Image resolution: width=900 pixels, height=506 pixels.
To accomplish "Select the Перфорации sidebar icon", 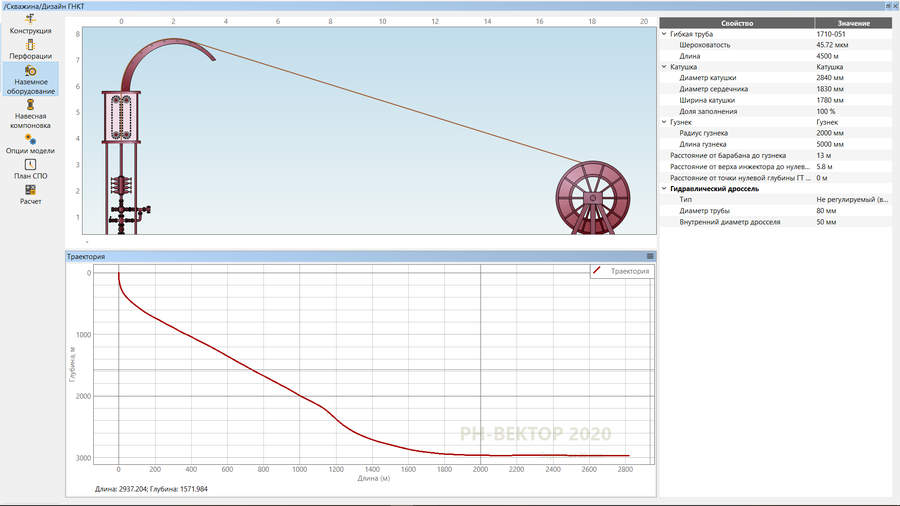I will [x=30, y=49].
